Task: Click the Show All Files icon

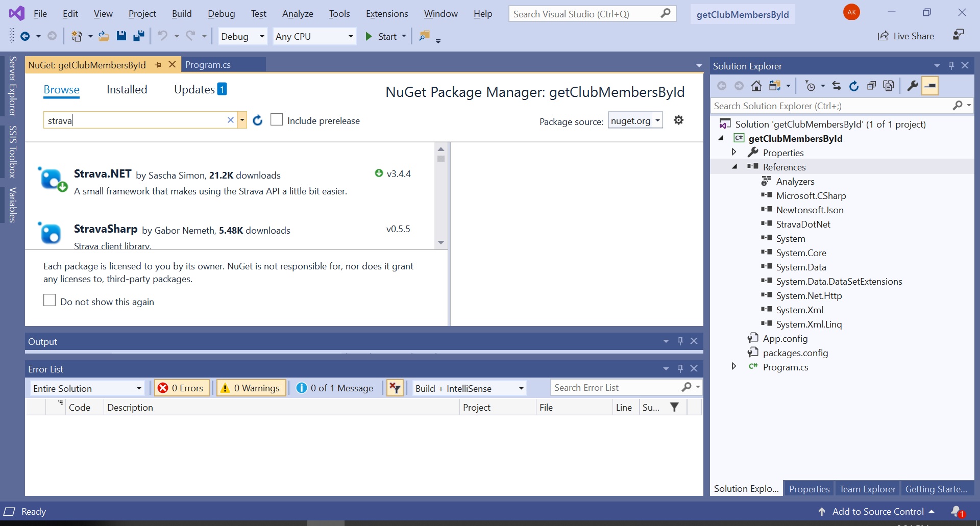Action: pyautogui.click(x=889, y=86)
